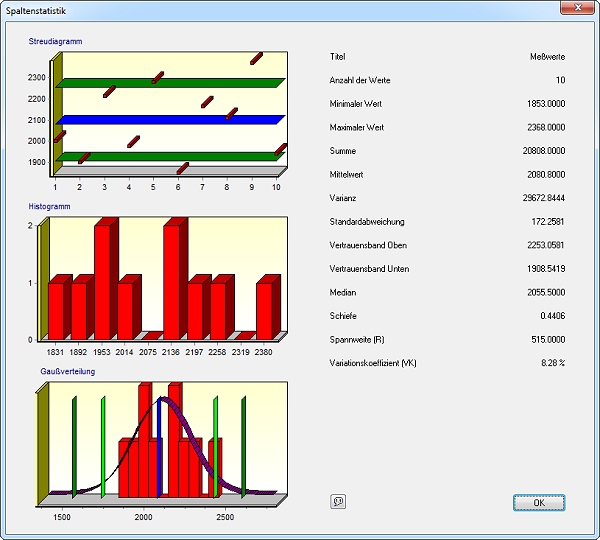Click the Streudiagramm heading label
The height and width of the screenshot is (540, 600).
point(55,41)
